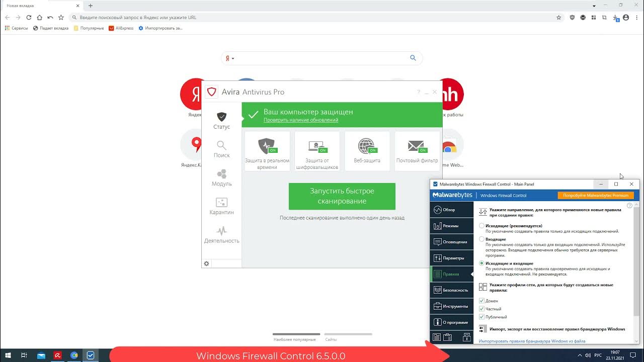Click the Yandex search input field
The height and width of the screenshot is (362, 644).
pyautogui.click(x=322, y=58)
